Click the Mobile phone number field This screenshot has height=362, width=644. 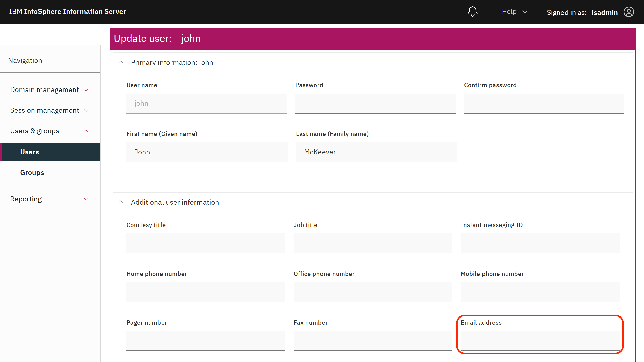point(540,292)
